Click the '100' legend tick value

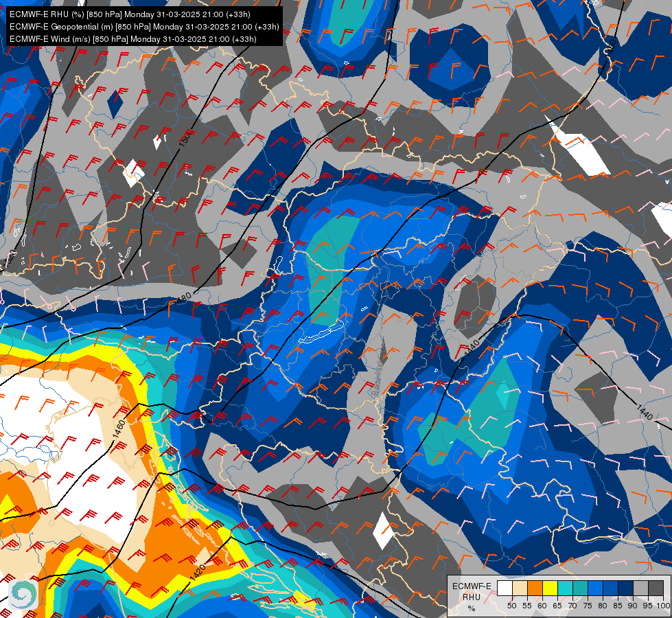click(x=663, y=606)
